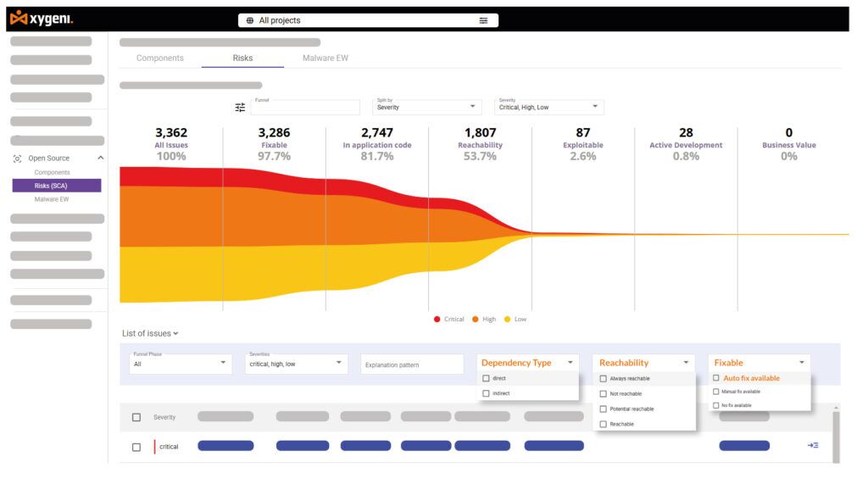Collapse the Open Source section chevron
868x484 pixels.
tap(100, 159)
